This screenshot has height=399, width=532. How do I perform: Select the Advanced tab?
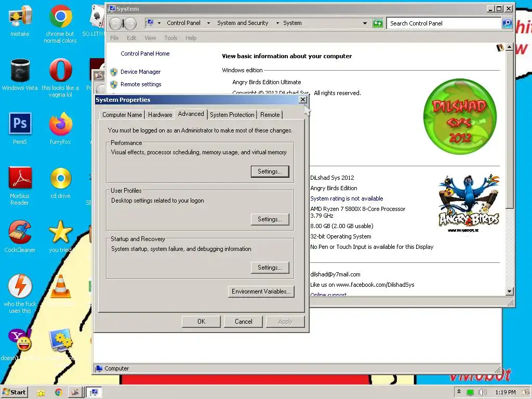(191, 114)
